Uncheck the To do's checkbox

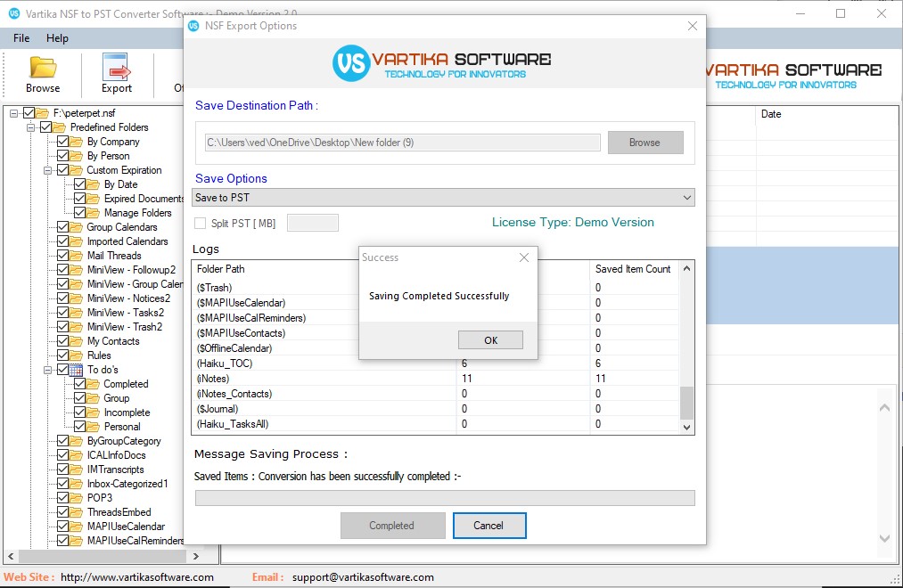tap(62, 370)
